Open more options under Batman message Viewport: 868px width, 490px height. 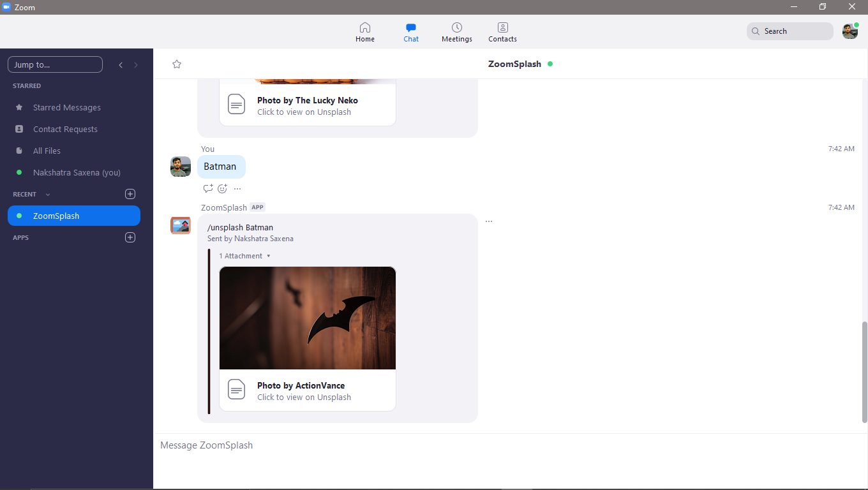(237, 188)
